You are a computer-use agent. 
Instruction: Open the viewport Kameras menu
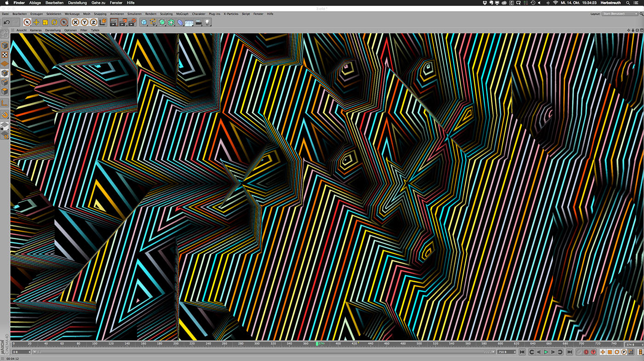[36, 30]
